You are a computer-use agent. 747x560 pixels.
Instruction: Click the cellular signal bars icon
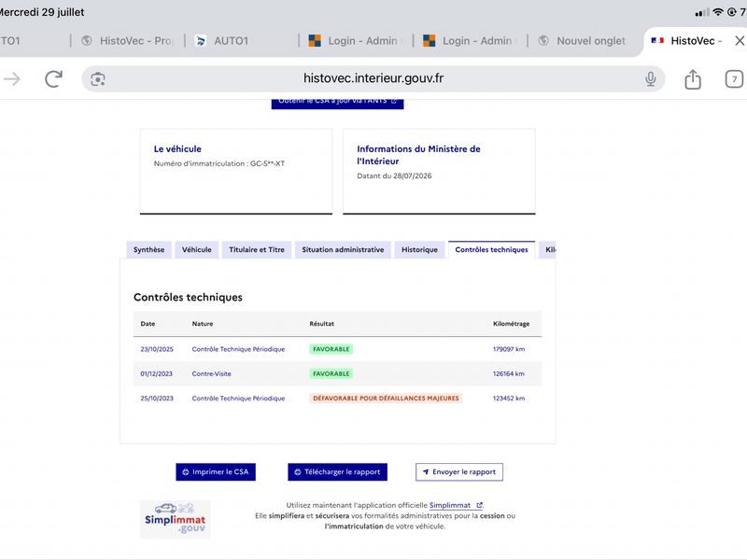coord(702,13)
